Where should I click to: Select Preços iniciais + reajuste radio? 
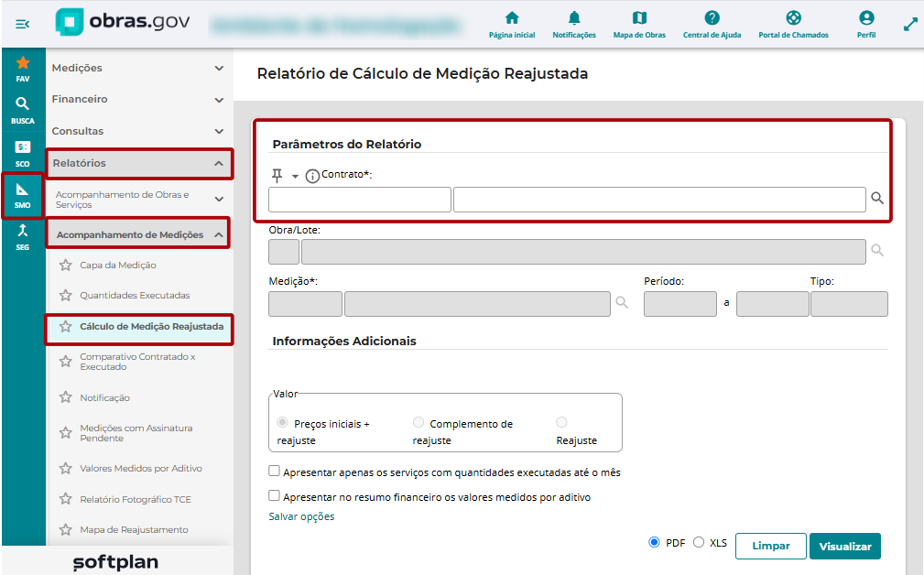pos(282,422)
